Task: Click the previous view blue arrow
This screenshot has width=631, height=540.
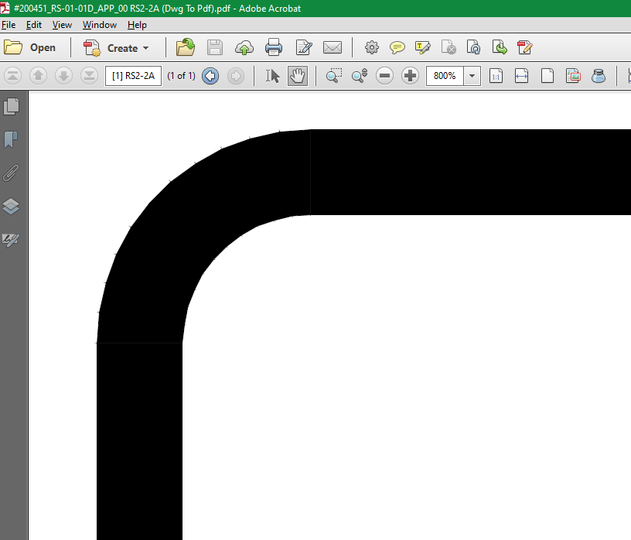Action: tap(210, 76)
